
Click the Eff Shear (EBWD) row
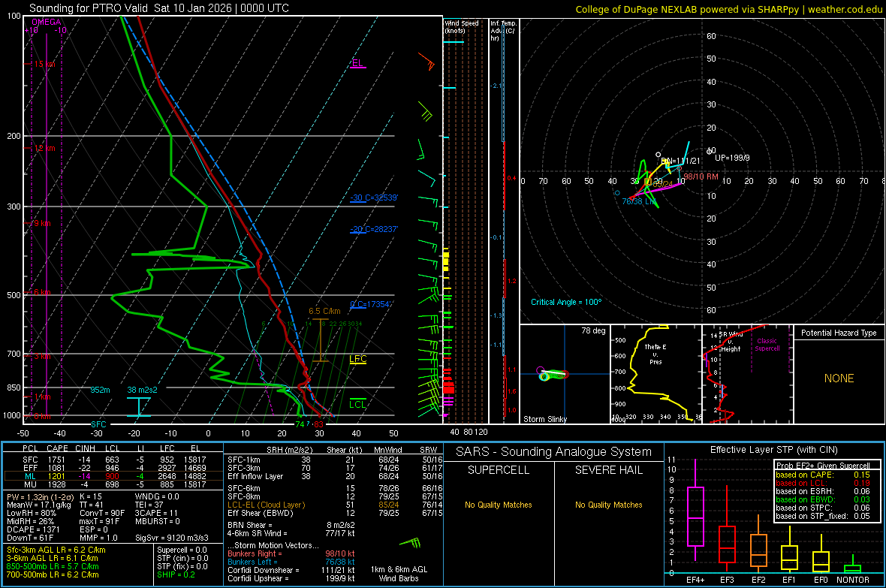coord(335,513)
